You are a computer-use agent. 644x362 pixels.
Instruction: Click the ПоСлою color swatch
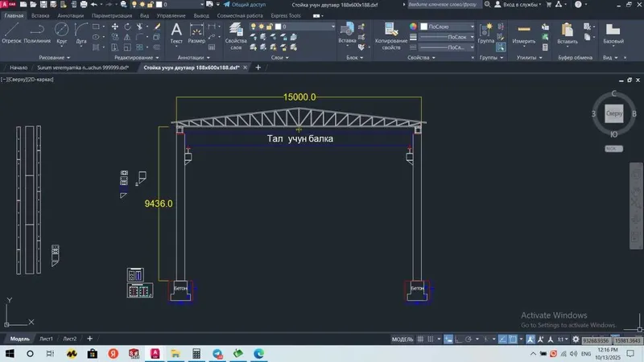pyautogui.click(x=424, y=27)
